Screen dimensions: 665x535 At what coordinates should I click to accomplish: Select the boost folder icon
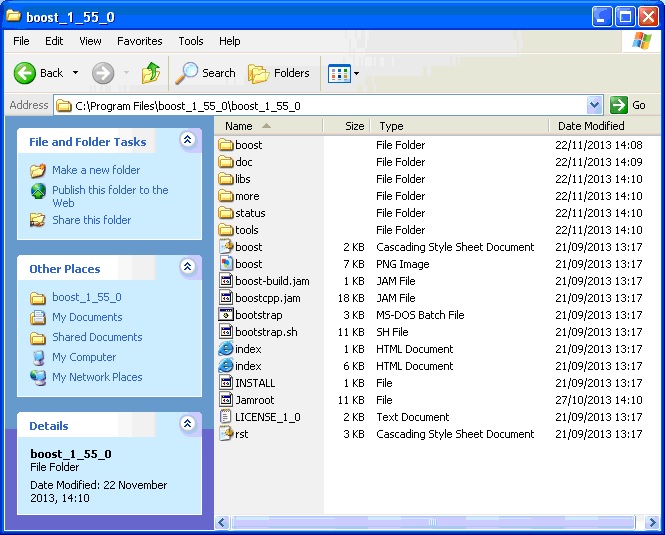tap(226, 145)
